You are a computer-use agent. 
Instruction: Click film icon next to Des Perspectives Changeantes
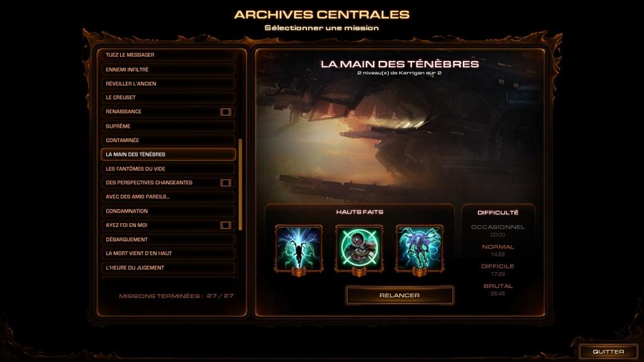click(x=226, y=183)
